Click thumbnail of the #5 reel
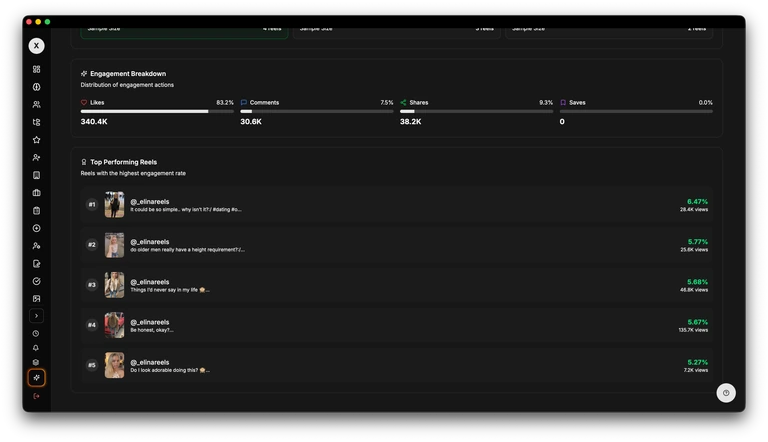768x442 pixels. 115,365
